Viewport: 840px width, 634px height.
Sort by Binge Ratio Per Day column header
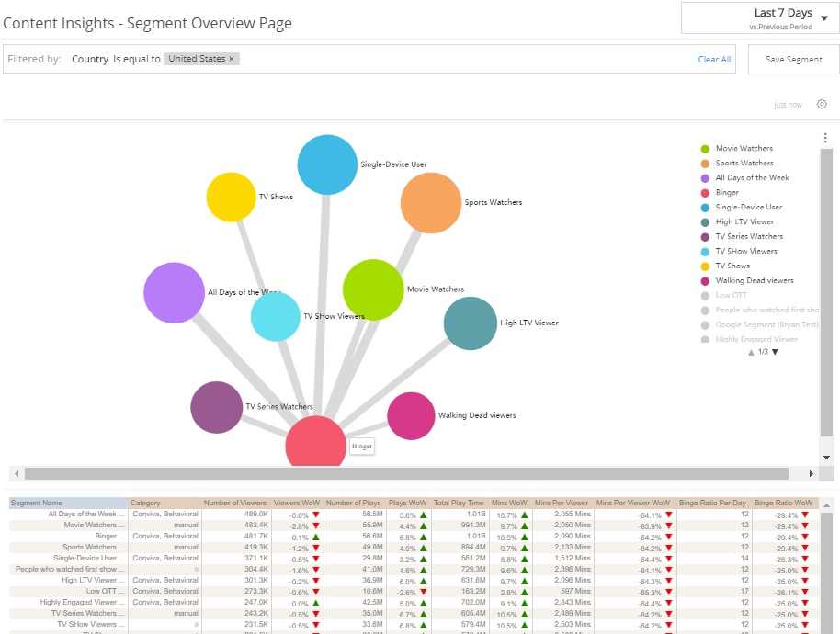712,503
